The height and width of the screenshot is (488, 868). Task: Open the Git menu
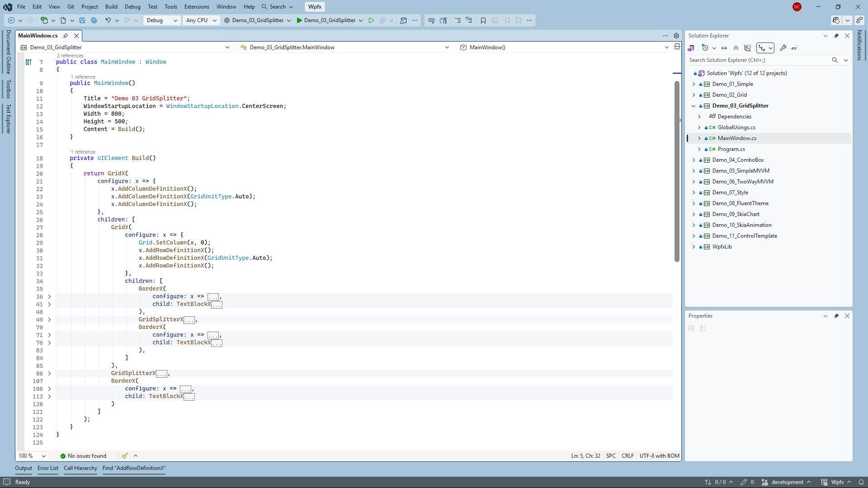tap(71, 7)
